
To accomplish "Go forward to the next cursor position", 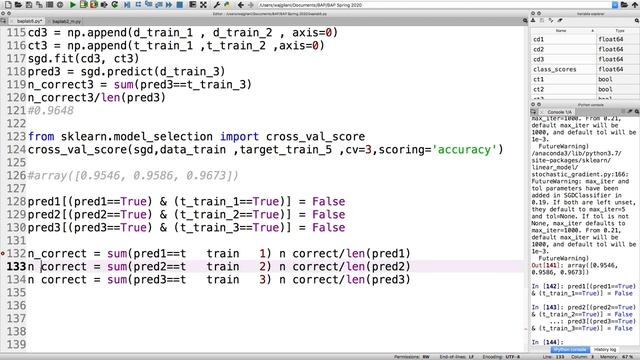I will [x=251, y=5].
